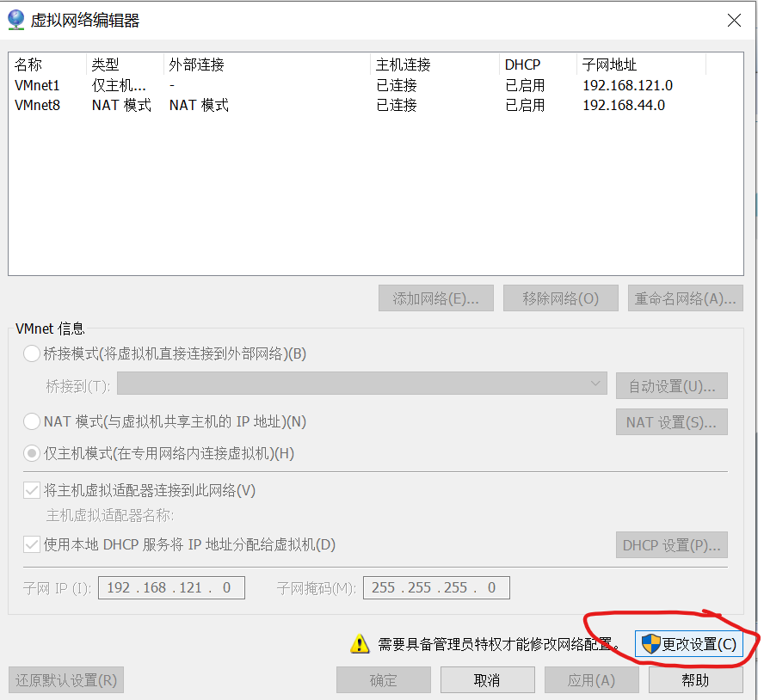This screenshot has height=700, width=764.
Task: Open the 桥接到(T) dropdown
Action: click(362, 384)
